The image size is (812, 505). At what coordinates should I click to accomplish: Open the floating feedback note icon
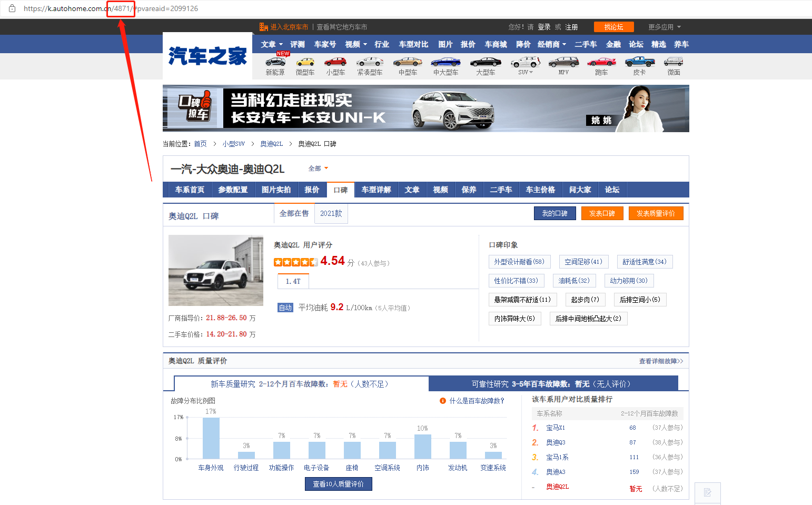[707, 493]
